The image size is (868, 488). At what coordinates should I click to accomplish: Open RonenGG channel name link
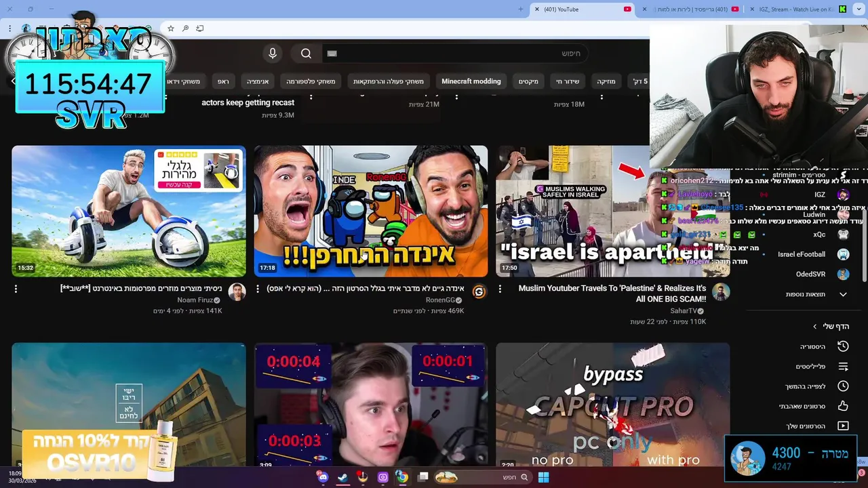click(441, 300)
